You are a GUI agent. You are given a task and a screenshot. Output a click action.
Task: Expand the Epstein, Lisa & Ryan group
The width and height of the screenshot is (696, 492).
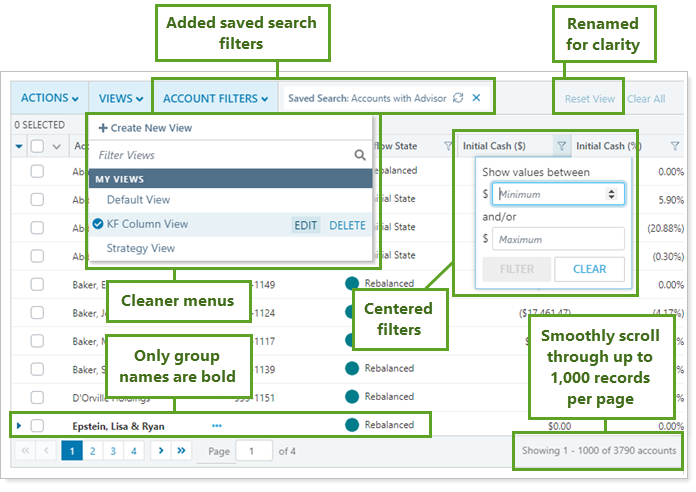19,426
